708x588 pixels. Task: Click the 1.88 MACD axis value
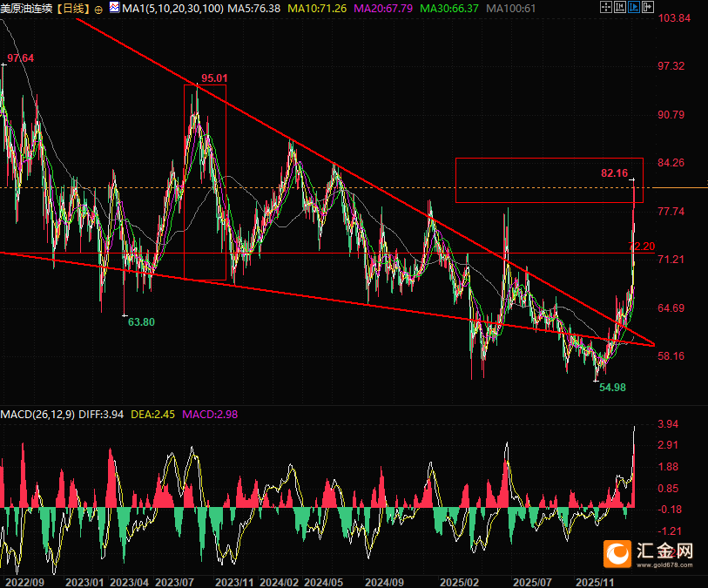tap(668, 467)
